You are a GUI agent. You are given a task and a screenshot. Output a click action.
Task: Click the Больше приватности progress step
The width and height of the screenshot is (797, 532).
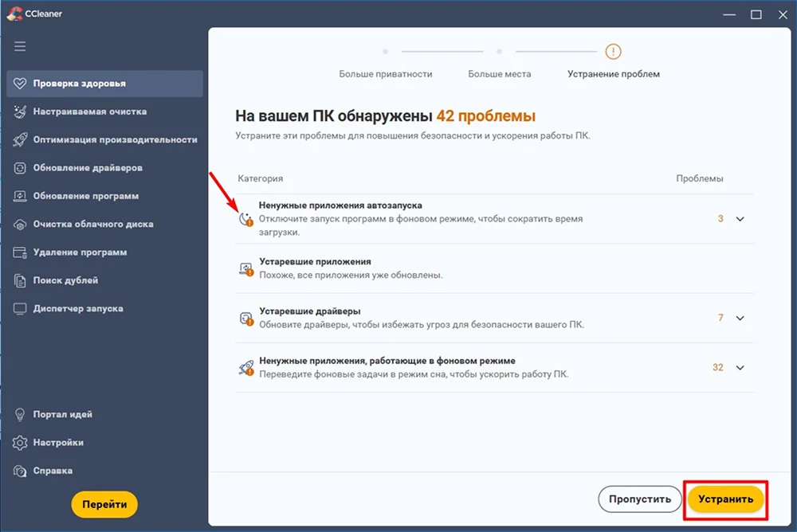click(386, 73)
